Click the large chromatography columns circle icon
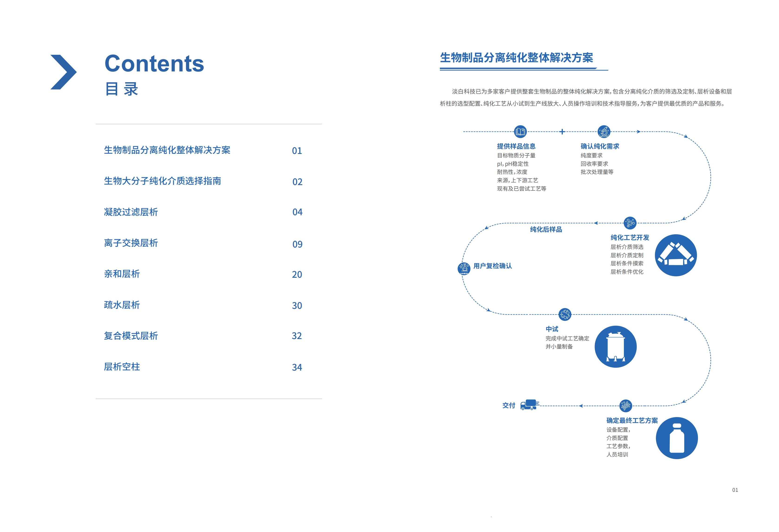779x532 pixels. [x=676, y=255]
